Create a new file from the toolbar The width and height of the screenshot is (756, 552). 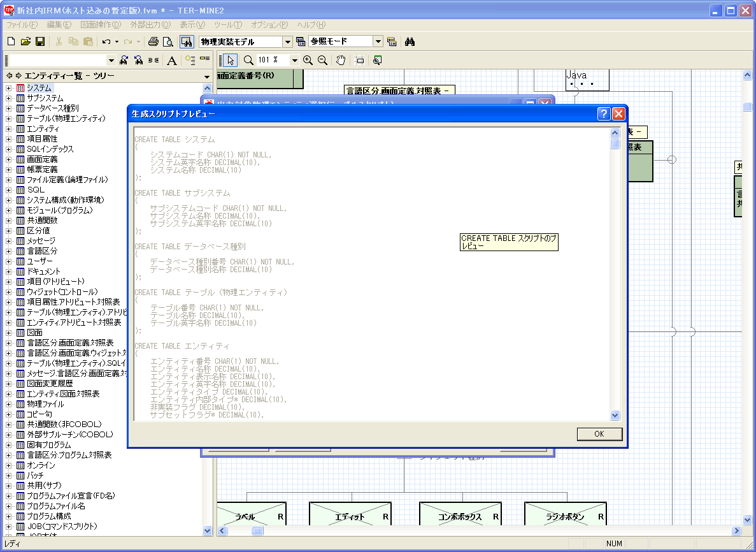point(11,42)
